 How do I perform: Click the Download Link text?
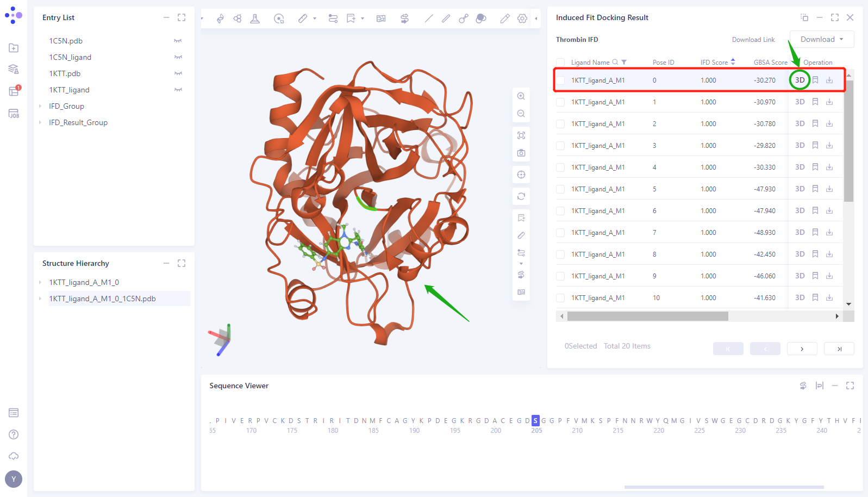coord(753,40)
